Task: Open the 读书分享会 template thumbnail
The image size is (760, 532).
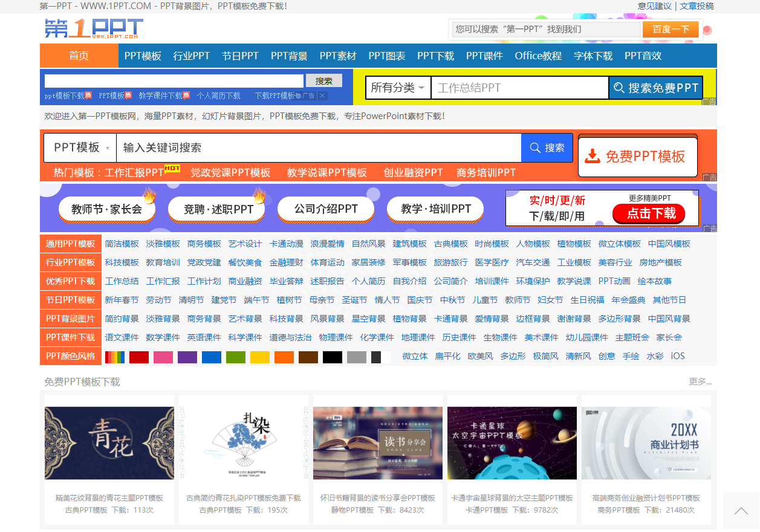Action: click(x=377, y=442)
